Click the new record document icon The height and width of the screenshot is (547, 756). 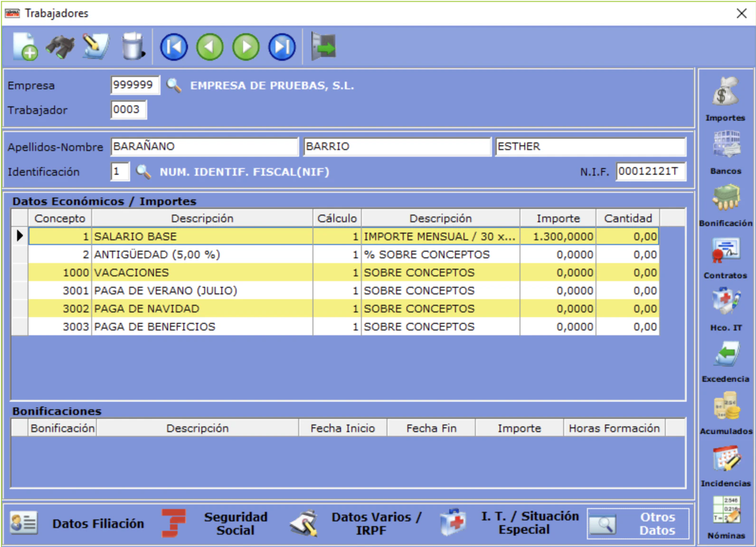pyautogui.click(x=26, y=47)
